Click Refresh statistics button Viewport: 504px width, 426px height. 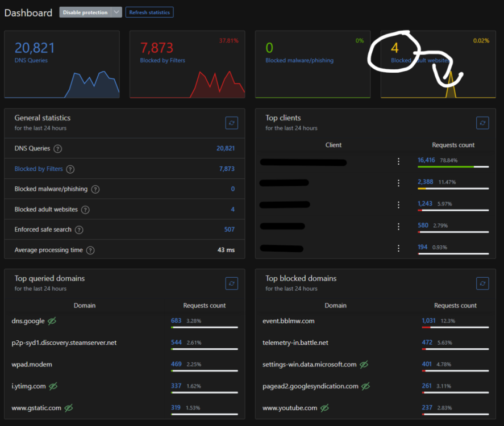coord(149,12)
